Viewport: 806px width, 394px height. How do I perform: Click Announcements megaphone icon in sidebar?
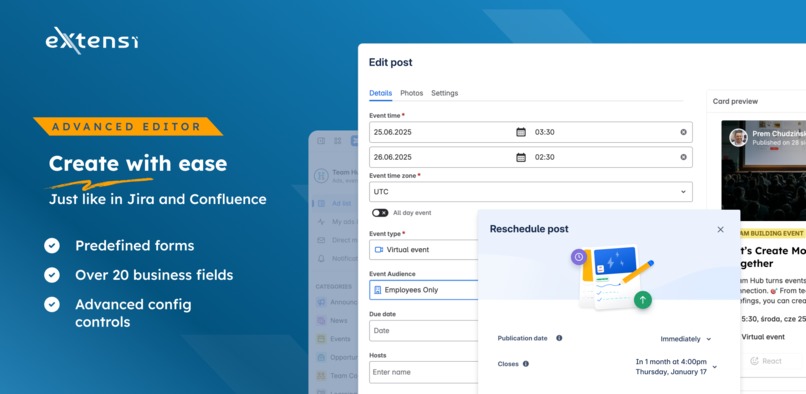click(321, 302)
